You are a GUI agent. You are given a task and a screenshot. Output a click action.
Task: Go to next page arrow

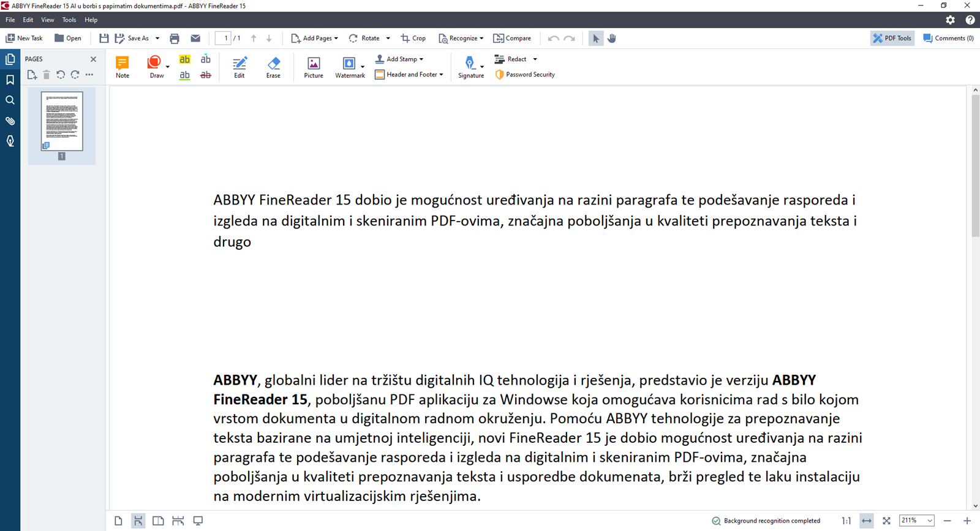(x=269, y=38)
